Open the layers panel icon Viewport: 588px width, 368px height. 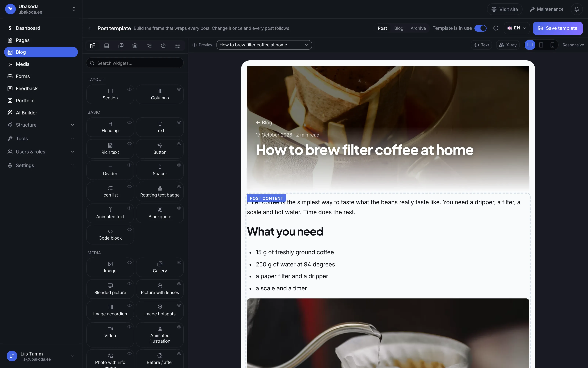[135, 45]
